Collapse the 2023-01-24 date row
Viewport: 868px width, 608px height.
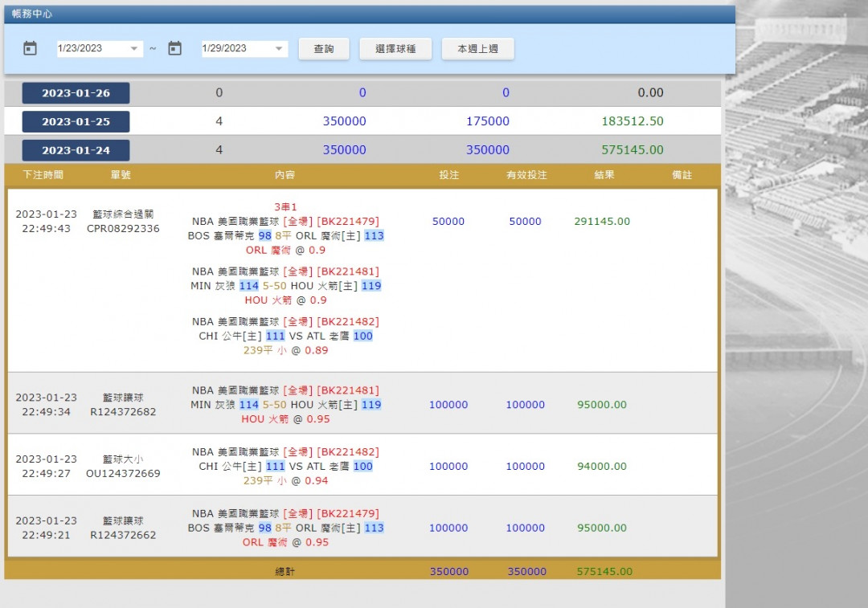point(76,150)
